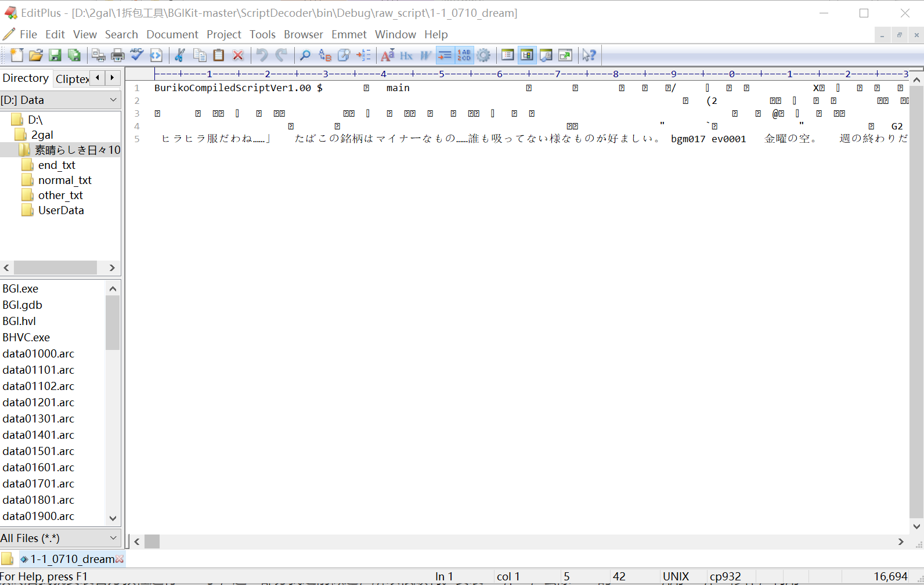Click the editor horizontal scrollbar thumb
Screen dimensions: 924x585
pos(152,541)
